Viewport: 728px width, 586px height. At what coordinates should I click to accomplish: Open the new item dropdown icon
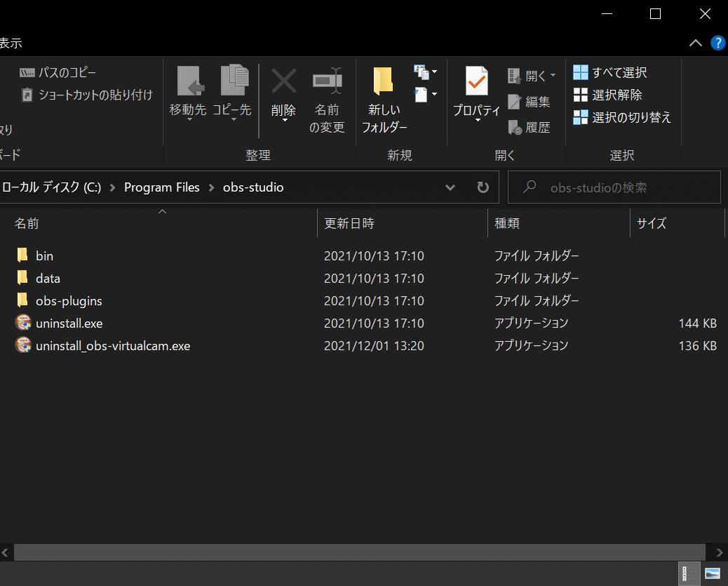pyautogui.click(x=425, y=72)
